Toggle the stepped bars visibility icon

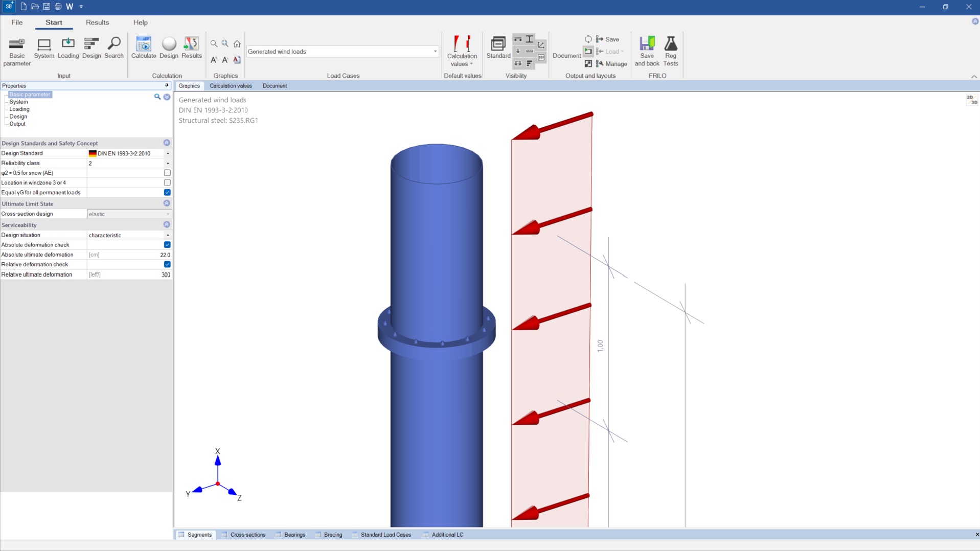pos(530,63)
